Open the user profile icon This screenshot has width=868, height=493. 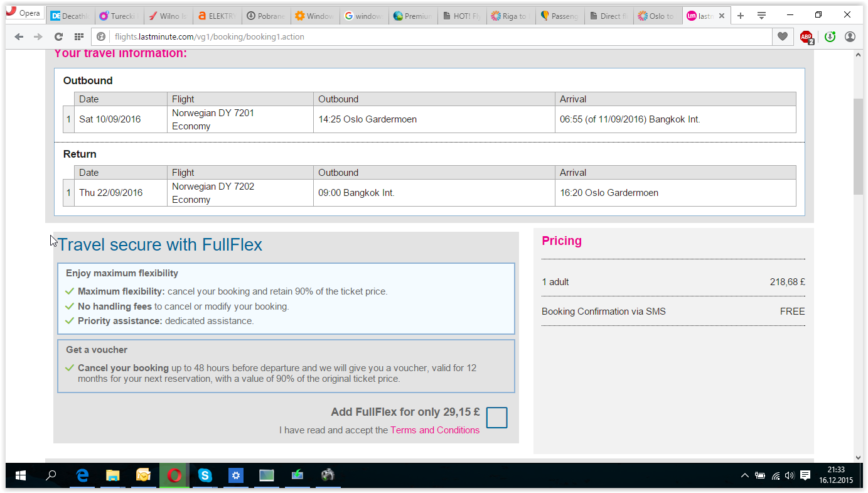(x=850, y=37)
